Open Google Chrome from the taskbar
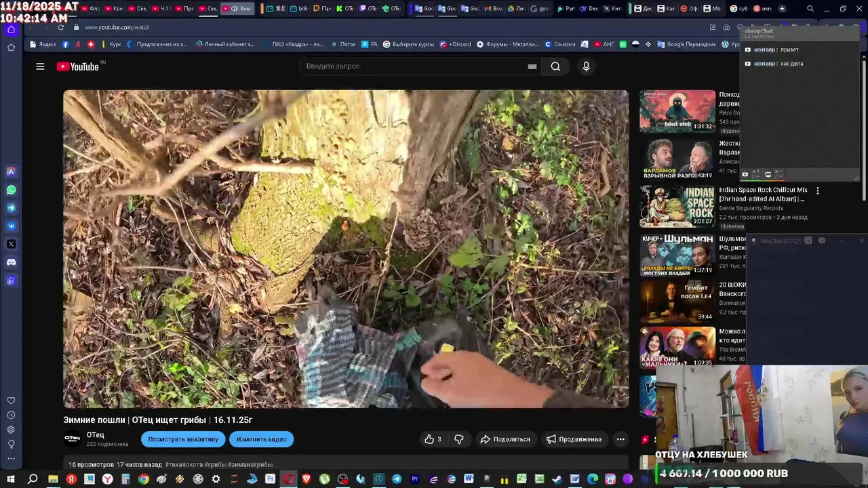The width and height of the screenshot is (868, 488). (143, 479)
